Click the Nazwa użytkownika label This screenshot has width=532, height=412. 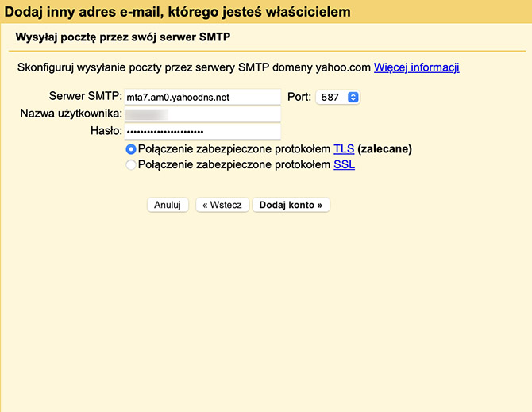tap(71, 114)
